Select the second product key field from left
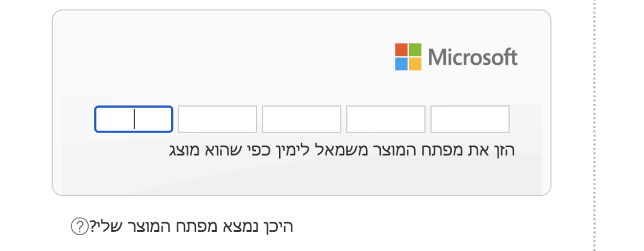644x251 pixels. point(217,119)
